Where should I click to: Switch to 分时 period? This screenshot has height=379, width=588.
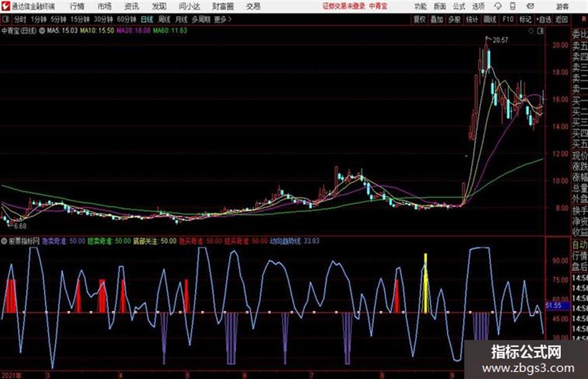pos(21,19)
